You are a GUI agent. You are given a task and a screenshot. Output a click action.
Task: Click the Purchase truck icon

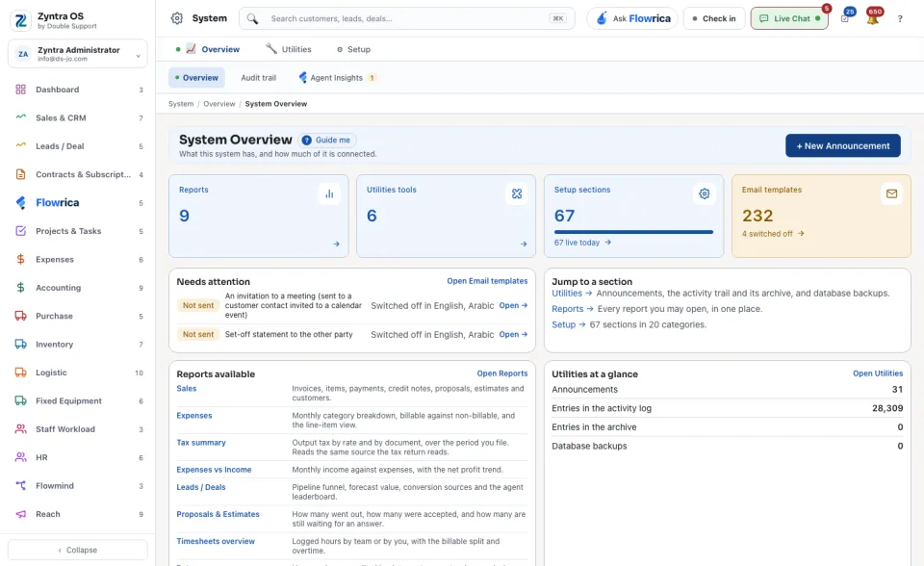coord(20,316)
